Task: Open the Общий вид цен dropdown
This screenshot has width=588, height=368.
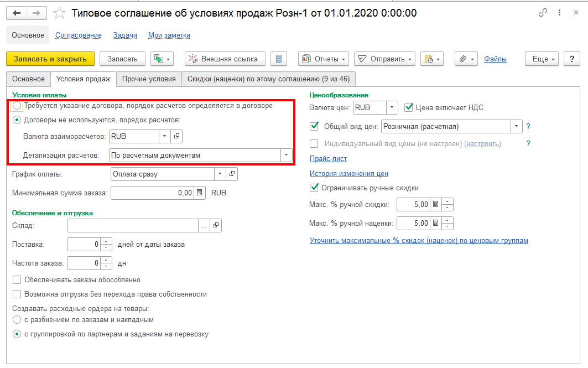Action: [x=517, y=127]
